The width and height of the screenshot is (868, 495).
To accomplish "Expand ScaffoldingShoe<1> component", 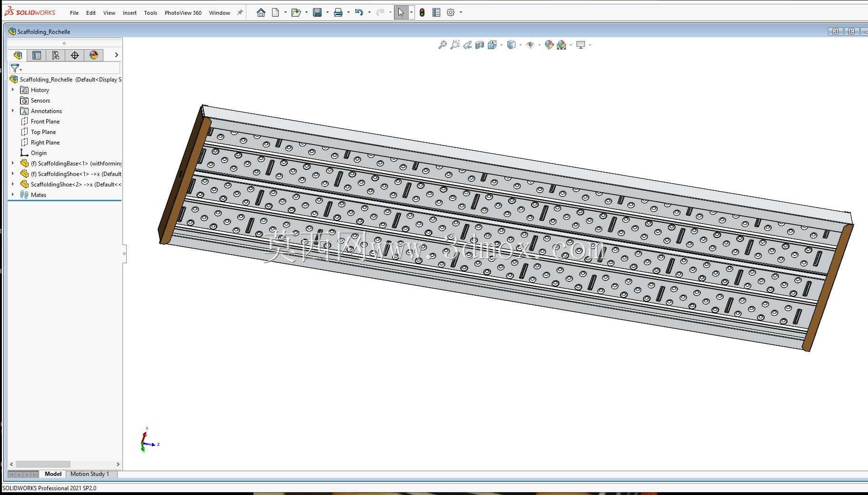I will (x=13, y=174).
